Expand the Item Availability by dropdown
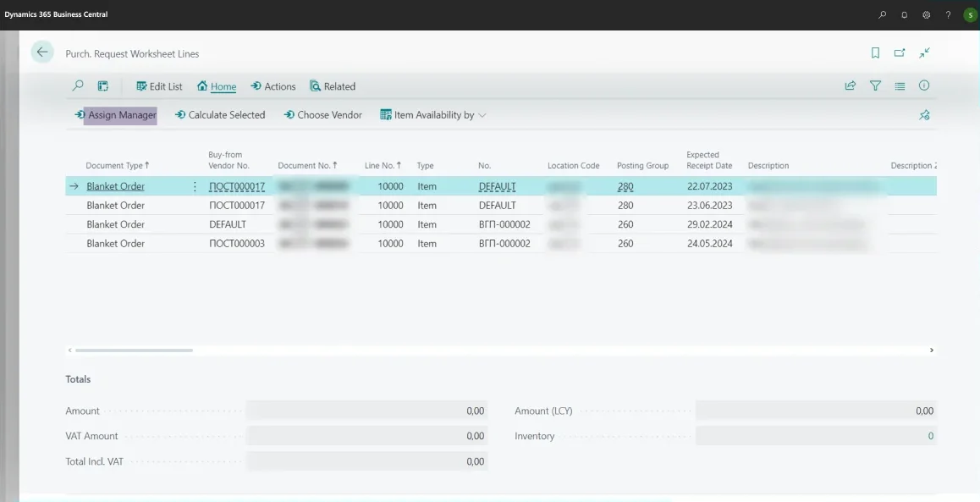Viewport: 980px width, 502px height. (x=433, y=115)
